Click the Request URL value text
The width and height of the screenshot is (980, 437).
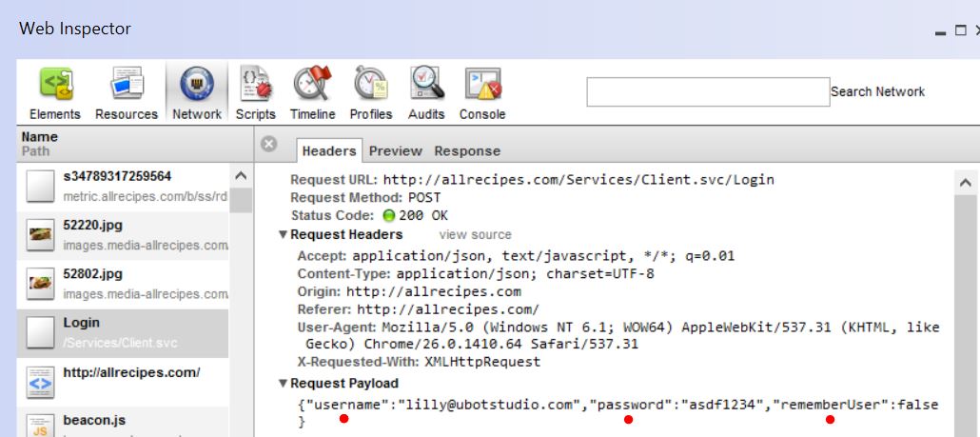[578, 180]
